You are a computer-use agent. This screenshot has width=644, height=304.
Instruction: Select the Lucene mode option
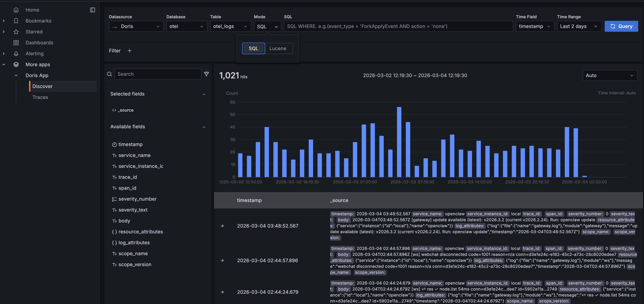click(x=278, y=48)
